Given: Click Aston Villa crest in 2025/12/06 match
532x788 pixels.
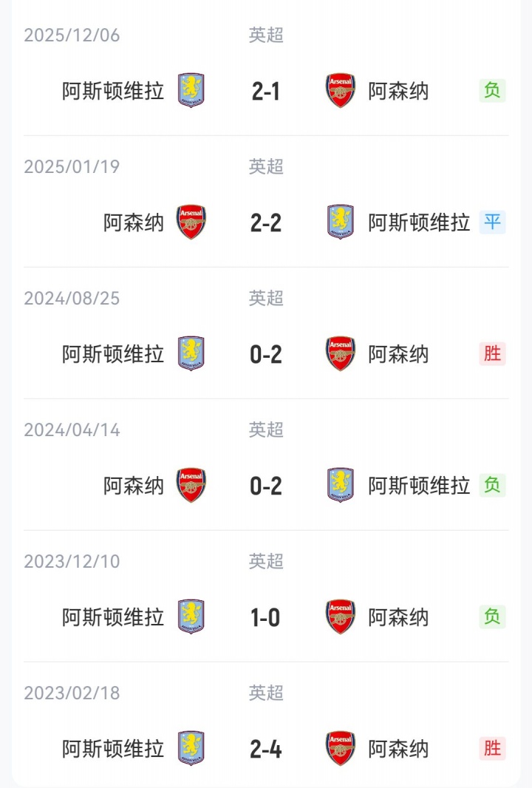Looking at the screenshot, I should click(191, 91).
